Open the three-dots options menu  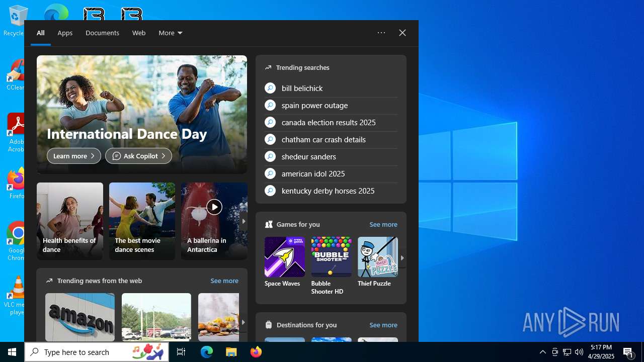coord(381,33)
